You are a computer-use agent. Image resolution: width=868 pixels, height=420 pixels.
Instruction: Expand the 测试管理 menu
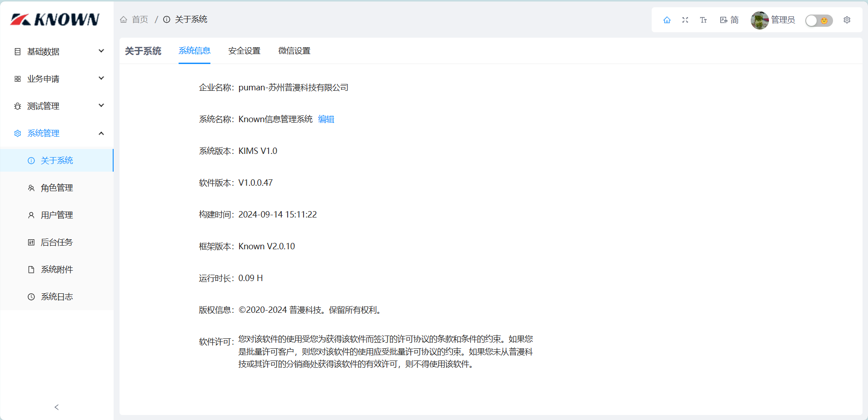tap(57, 106)
